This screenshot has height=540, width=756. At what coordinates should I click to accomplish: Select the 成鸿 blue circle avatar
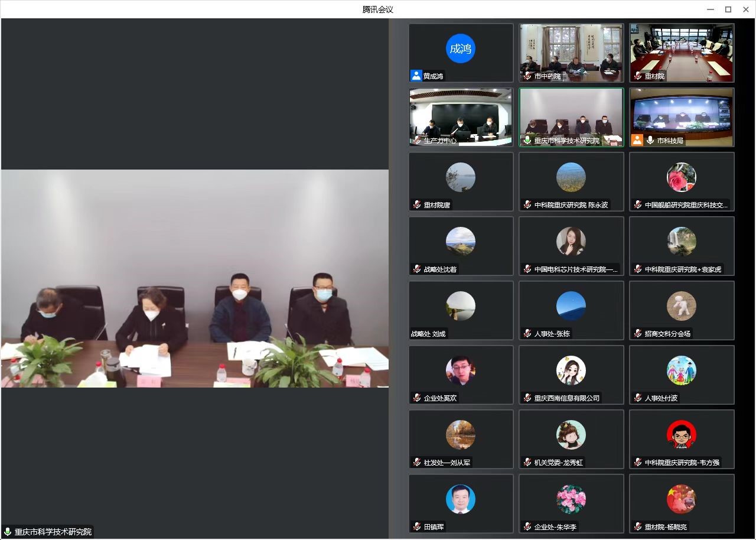[461, 48]
